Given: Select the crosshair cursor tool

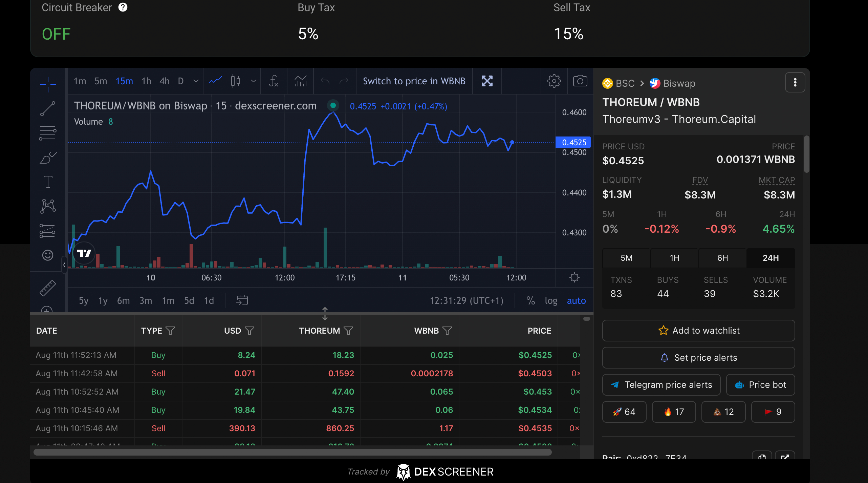Looking at the screenshot, I should [x=48, y=84].
